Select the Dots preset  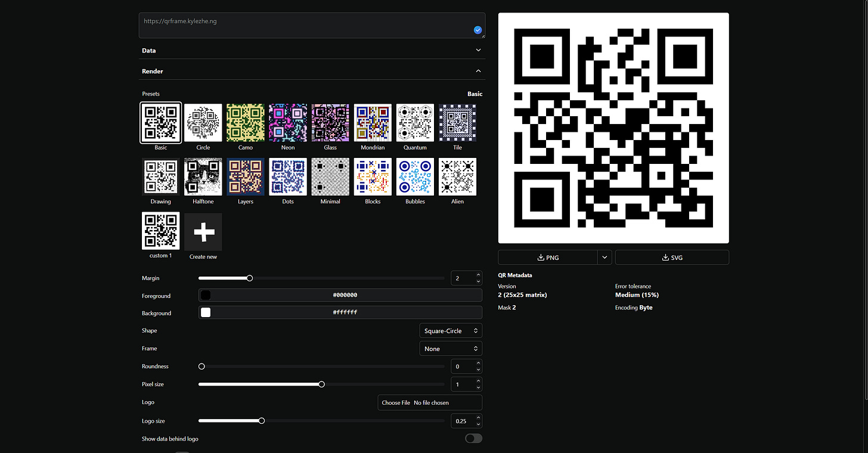point(288,176)
